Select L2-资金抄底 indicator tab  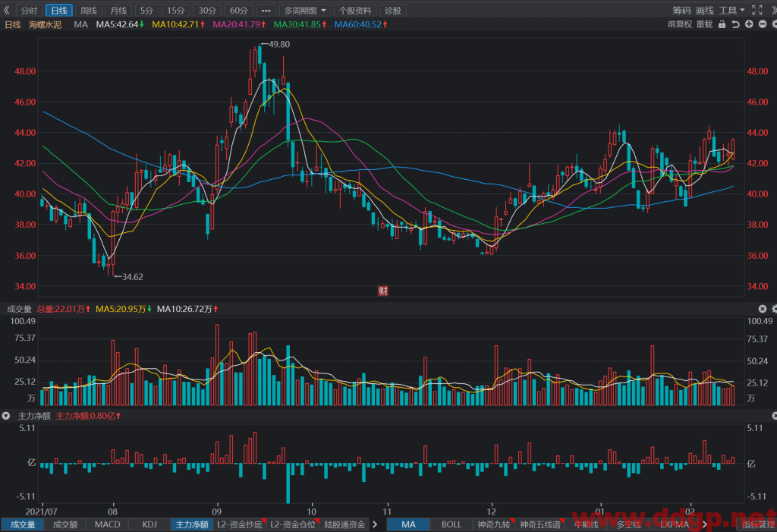240,524
